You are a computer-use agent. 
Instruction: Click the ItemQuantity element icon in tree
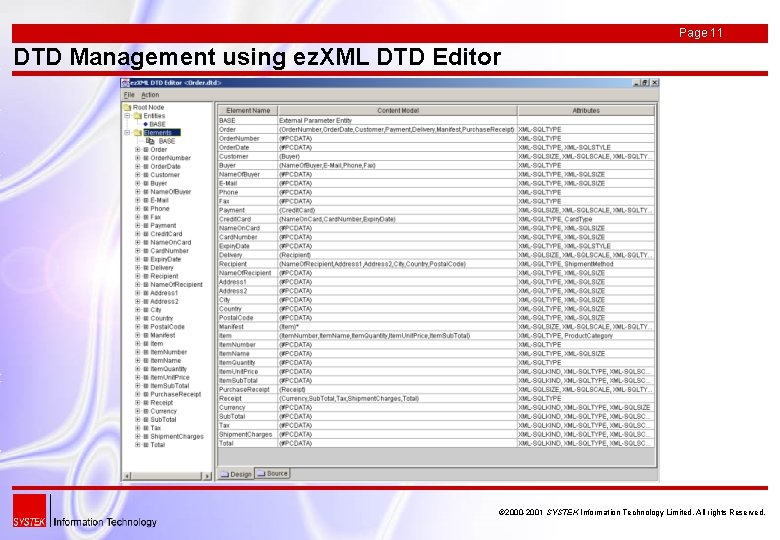point(146,369)
